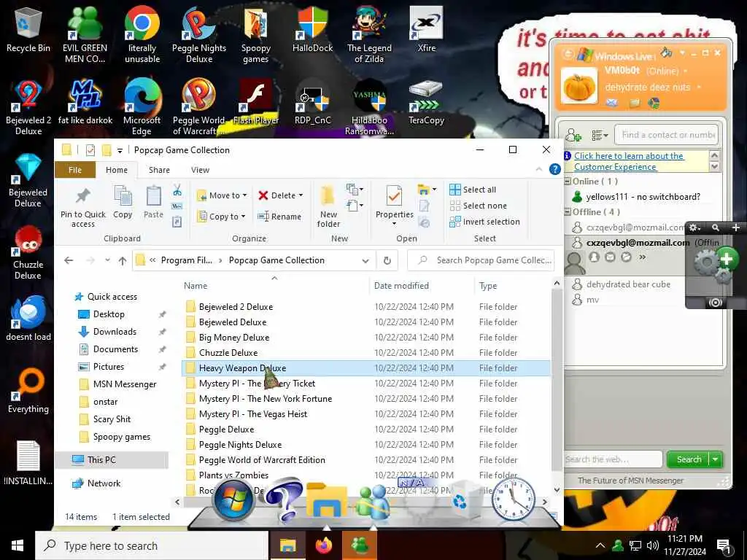This screenshot has height=560, width=747.
Task: Expand the address bar history dropdown
Action: click(x=365, y=260)
